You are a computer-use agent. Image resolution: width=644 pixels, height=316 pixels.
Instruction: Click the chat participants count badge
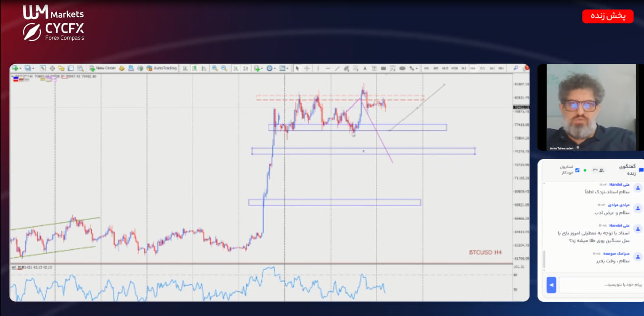point(598,170)
